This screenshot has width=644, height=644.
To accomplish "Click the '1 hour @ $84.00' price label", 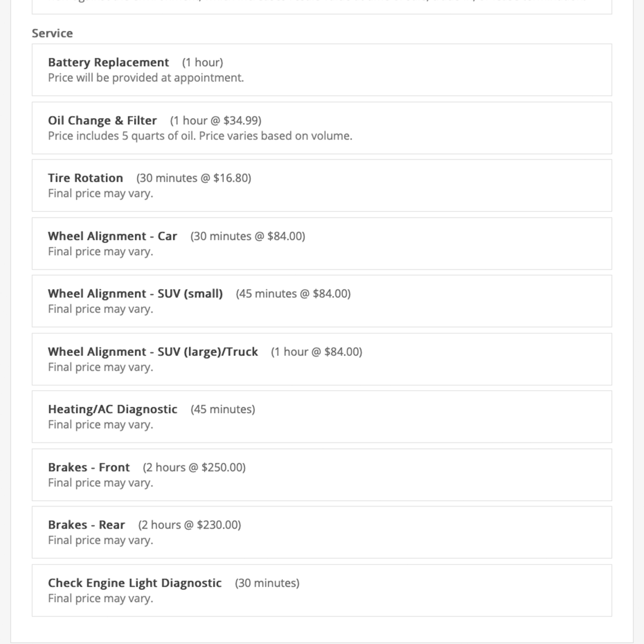I will 317,352.
